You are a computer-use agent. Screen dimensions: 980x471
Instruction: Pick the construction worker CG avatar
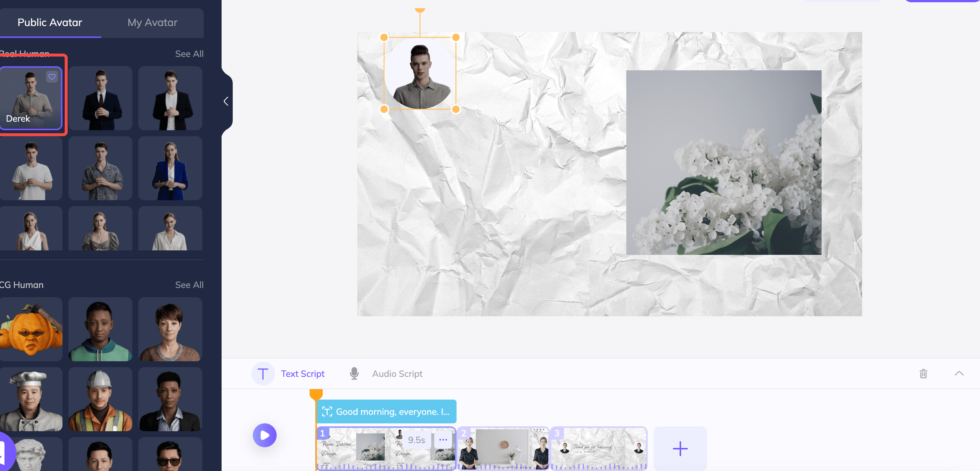click(x=100, y=399)
